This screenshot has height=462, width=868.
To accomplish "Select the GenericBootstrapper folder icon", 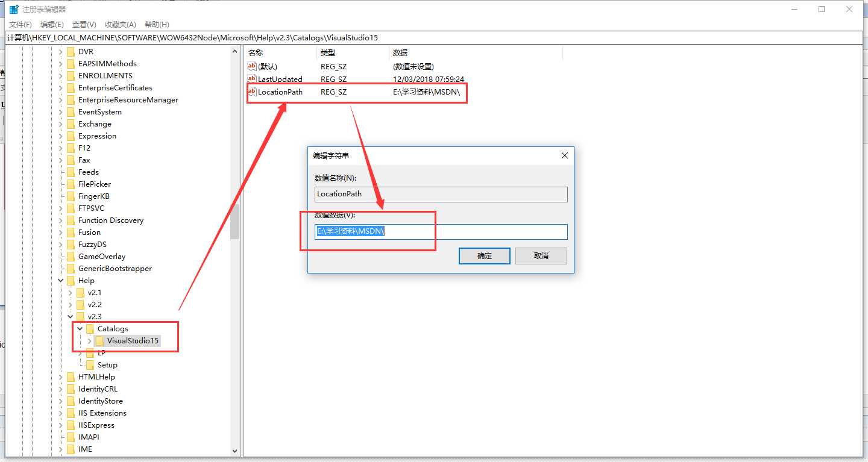I will pyautogui.click(x=71, y=269).
